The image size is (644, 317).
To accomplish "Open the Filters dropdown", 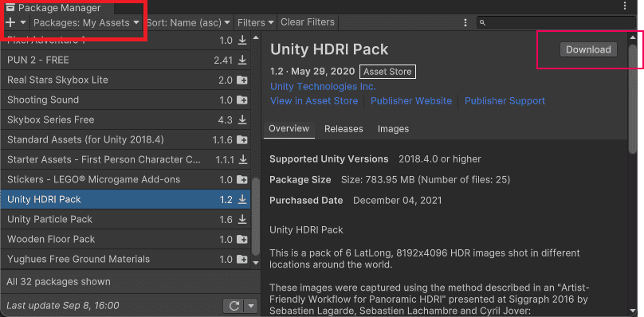I will (256, 22).
